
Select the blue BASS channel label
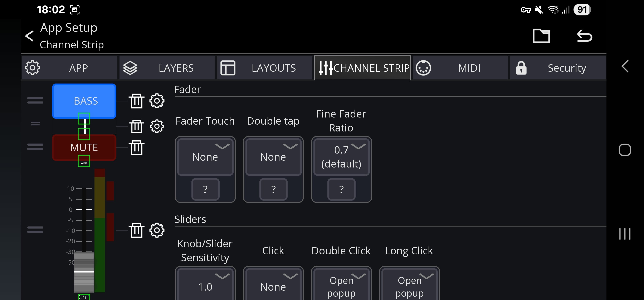tap(84, 101)
